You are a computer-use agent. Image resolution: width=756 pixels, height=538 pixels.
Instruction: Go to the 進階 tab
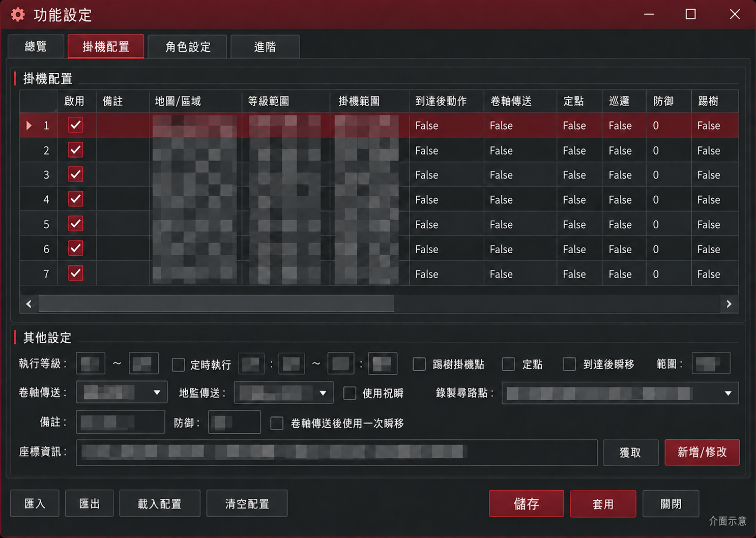[x=265, y=47]
